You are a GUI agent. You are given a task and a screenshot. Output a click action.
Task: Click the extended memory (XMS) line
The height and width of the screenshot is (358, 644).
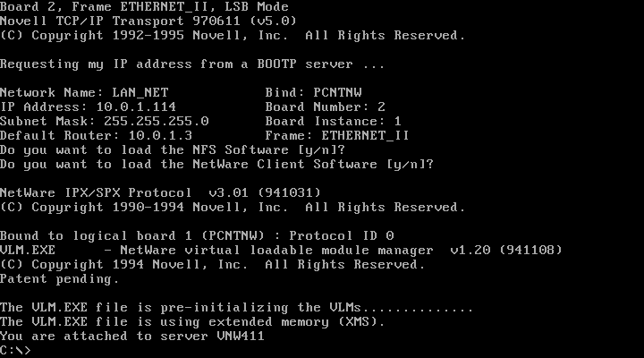(x=192, y=322)
